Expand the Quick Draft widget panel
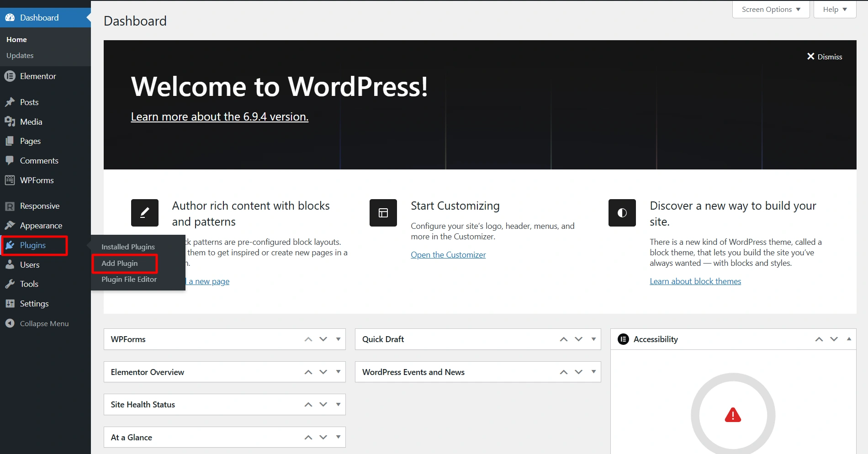Viewport: 868px width, 454px height. (x=594, y=339)
